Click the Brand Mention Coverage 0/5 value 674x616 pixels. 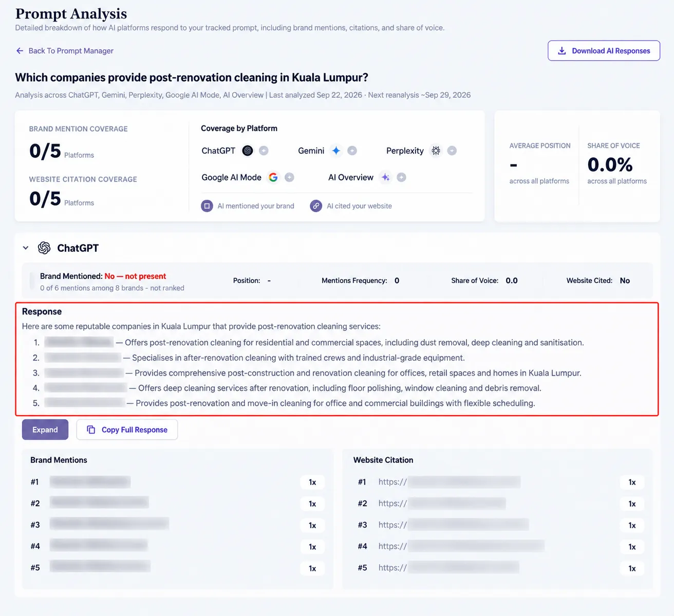click(45, 151)
